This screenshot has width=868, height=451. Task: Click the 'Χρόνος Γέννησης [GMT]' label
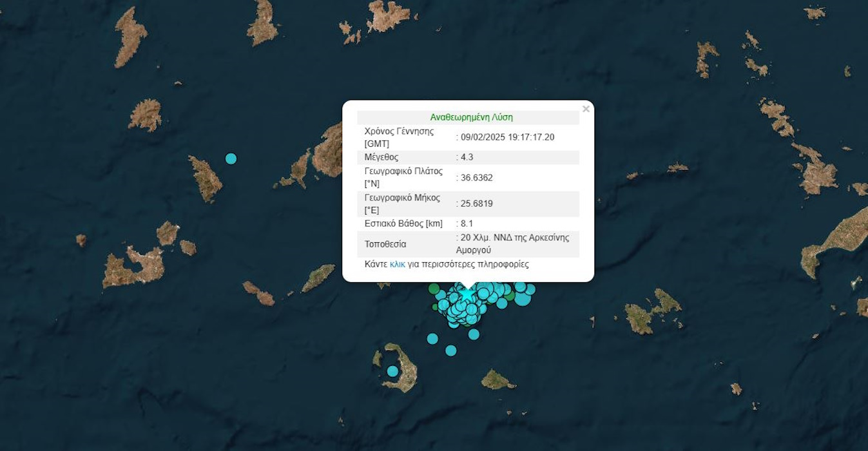(400, 137)
